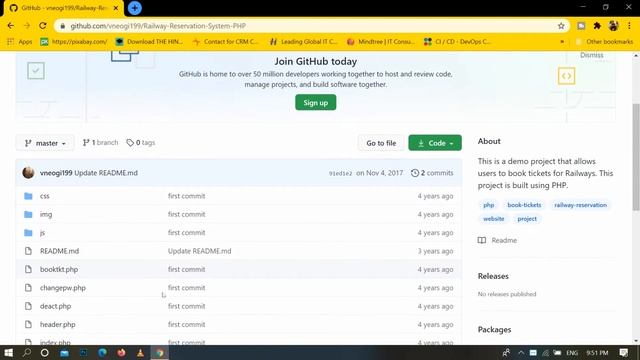Select the php topic tag
The image size is (640, 360).
489,205
